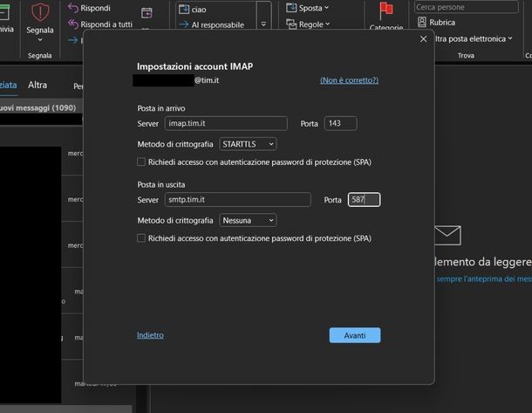
Task: Click the Rispondi a tutti icon
Action: [73, 24]
